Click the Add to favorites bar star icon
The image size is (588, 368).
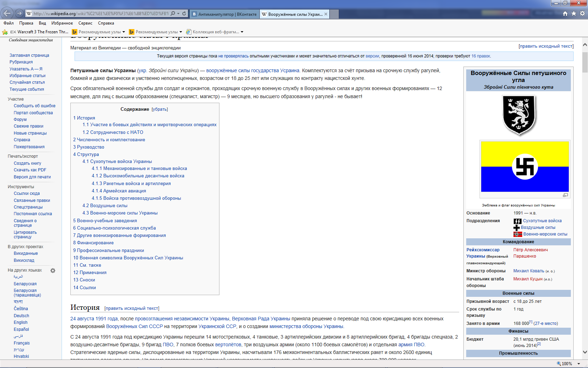point(5,32)
